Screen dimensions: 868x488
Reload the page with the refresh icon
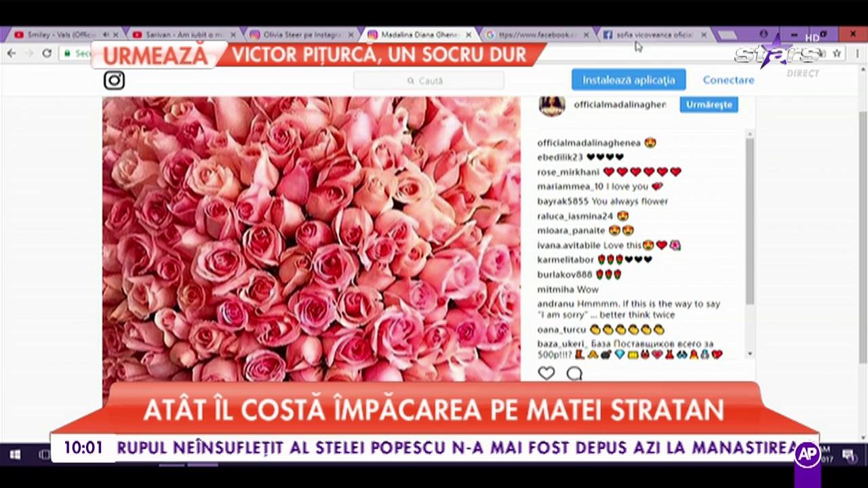[46, 54]
